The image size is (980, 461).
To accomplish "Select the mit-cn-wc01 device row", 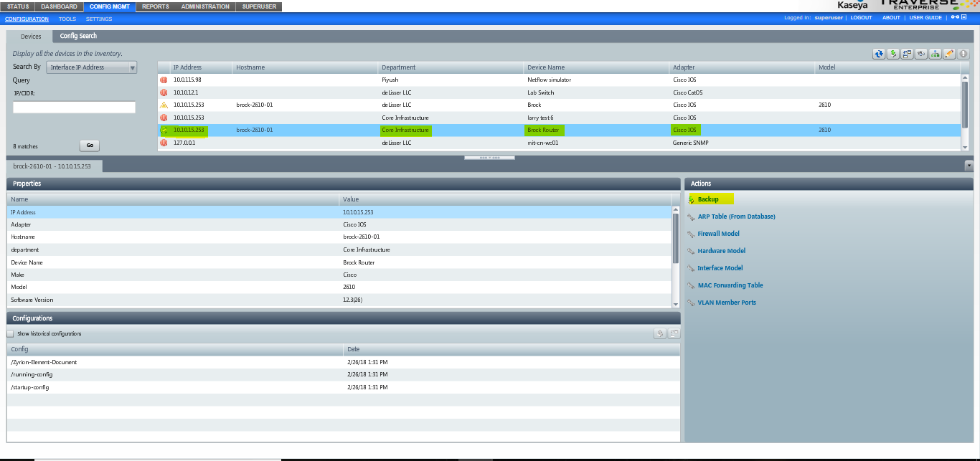I will (559, 143).
